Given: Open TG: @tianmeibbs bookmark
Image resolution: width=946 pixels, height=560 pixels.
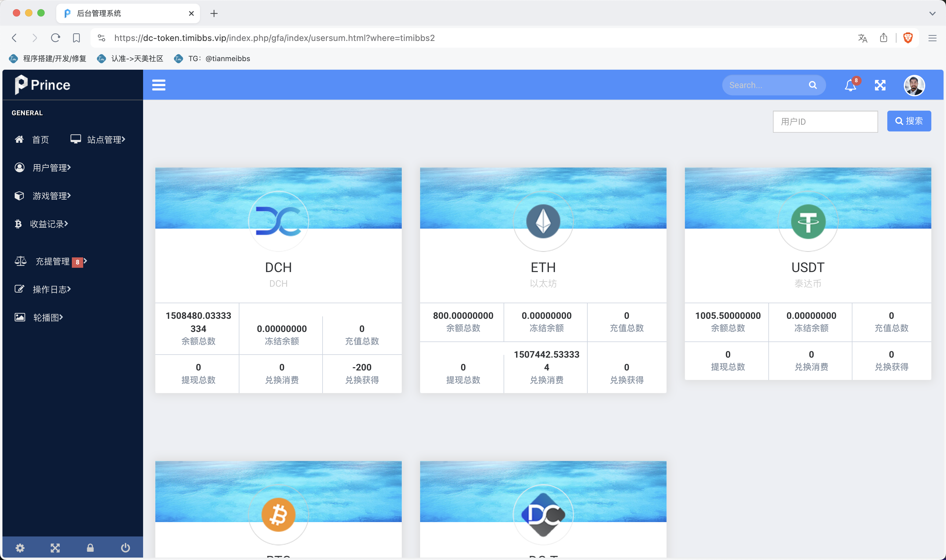Looking at the screenshot, I should click(212, 58).
